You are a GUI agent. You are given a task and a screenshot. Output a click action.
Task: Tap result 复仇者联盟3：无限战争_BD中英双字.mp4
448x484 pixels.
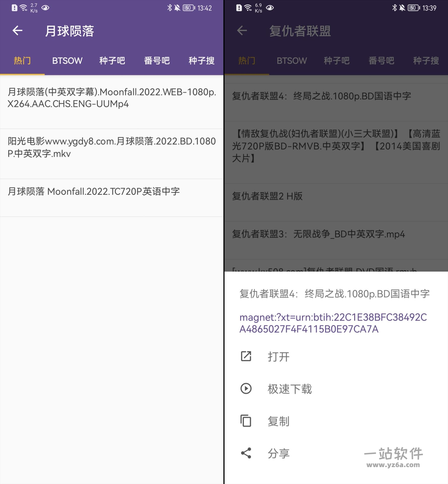336,240
